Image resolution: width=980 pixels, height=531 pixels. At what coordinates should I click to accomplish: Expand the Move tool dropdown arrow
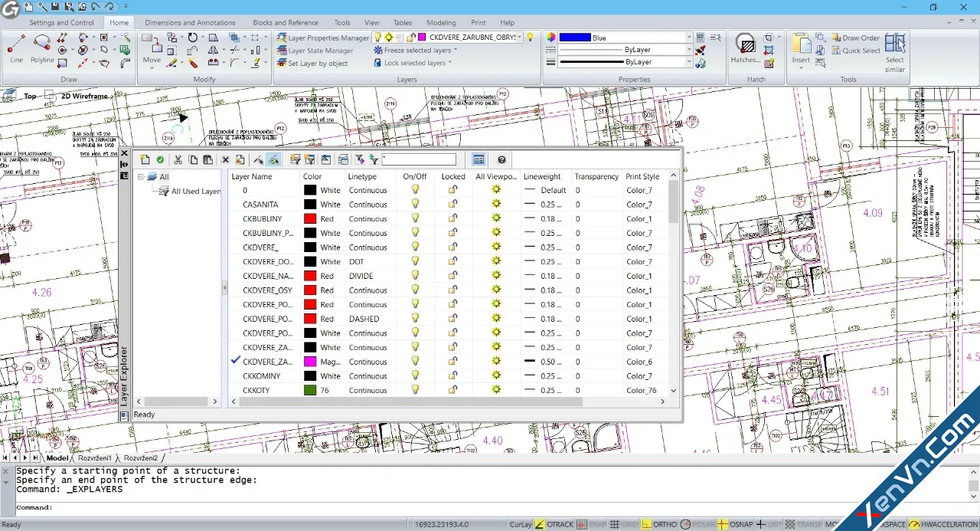tap(152, 68)
